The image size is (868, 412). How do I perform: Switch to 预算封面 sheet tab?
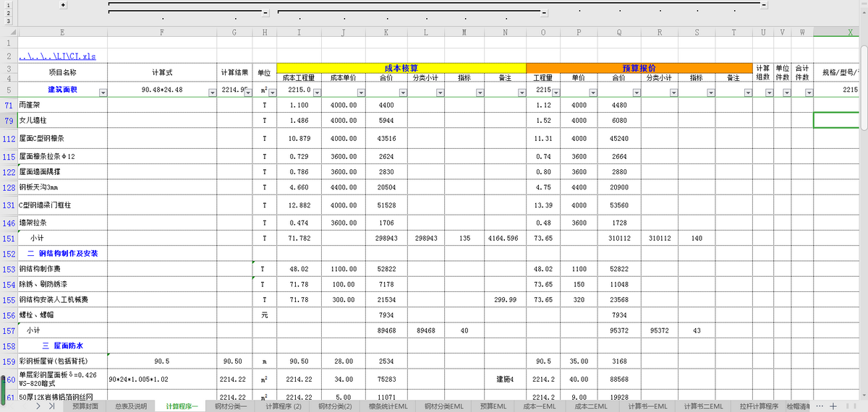tap(85, 406)
